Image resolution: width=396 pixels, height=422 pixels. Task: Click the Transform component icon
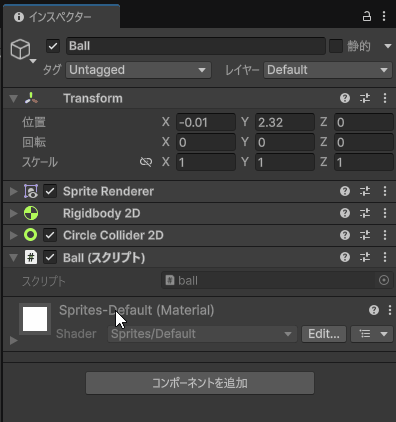click(31, 98)
